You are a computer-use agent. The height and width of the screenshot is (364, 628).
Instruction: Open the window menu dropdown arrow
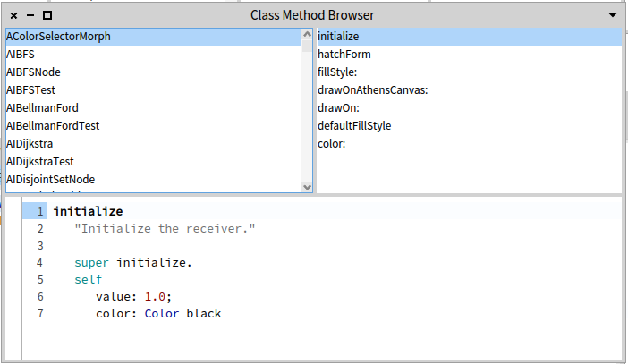(x=613, y=15)
